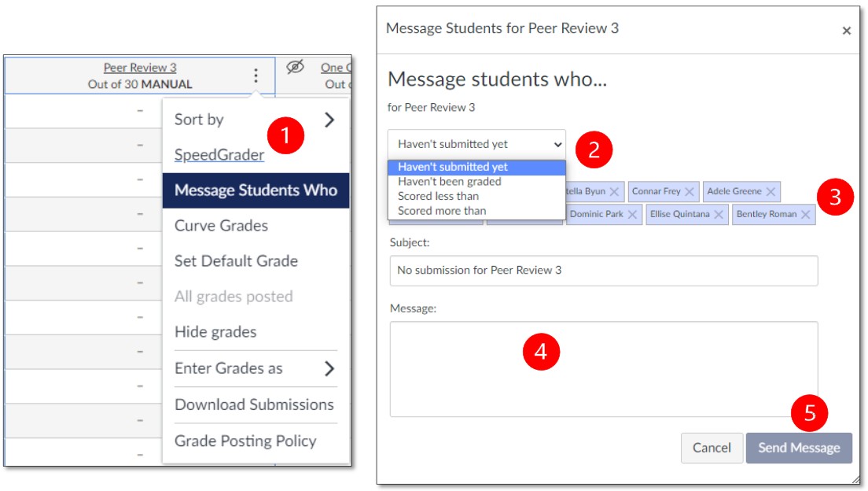868x491 pixels.
Task: Click Adele Greene recipient tag name
Action: tap(734, 191)
